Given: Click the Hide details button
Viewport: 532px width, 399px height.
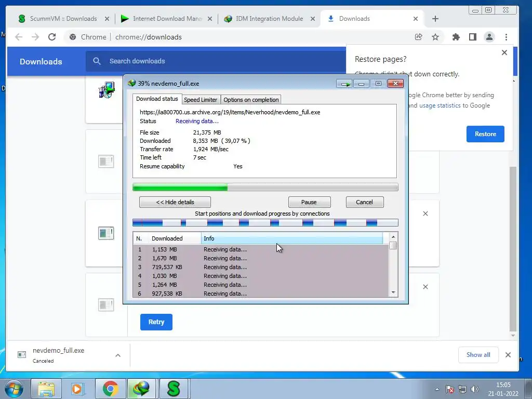Looking at the screenshot, I should point(175,202).
